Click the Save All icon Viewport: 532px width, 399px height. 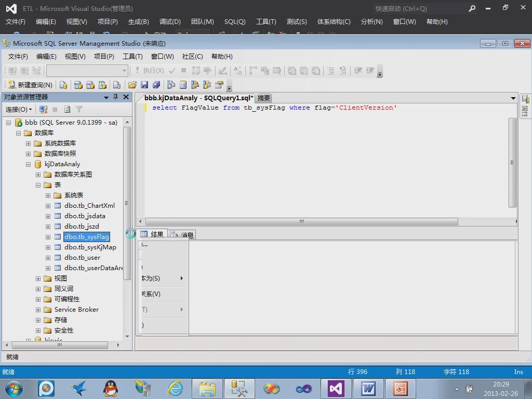[x=156, y=85]
